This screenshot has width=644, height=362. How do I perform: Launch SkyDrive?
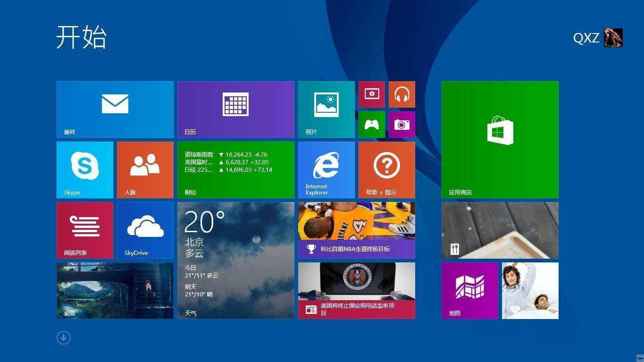tap(145, 230)
